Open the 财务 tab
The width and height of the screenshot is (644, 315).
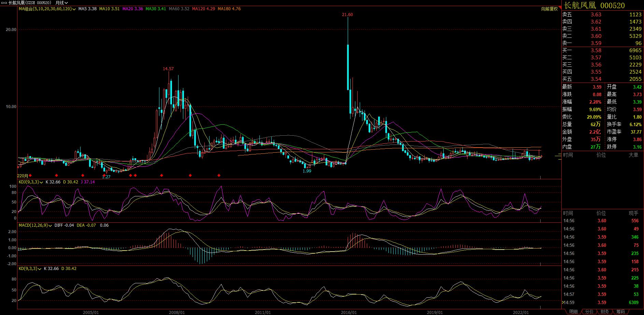coord(605,312)
